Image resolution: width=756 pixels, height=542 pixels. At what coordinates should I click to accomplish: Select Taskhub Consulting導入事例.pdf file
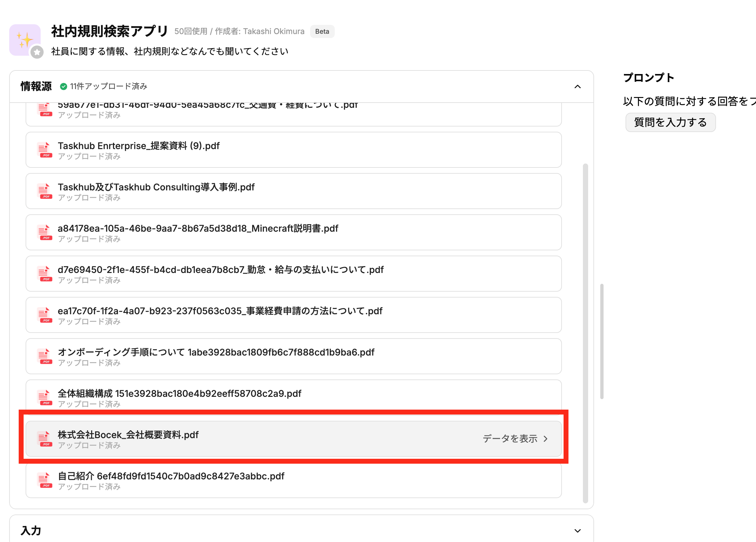156,187
